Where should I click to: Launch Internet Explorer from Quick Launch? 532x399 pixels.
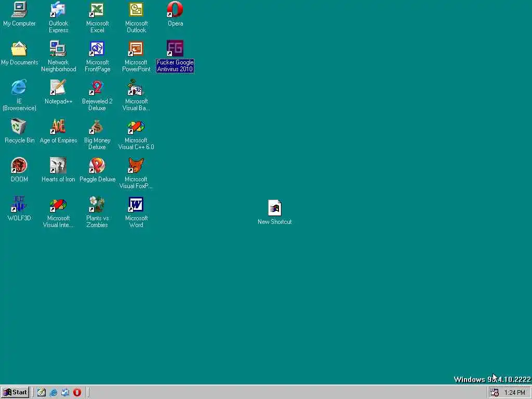tap(54, 393)
